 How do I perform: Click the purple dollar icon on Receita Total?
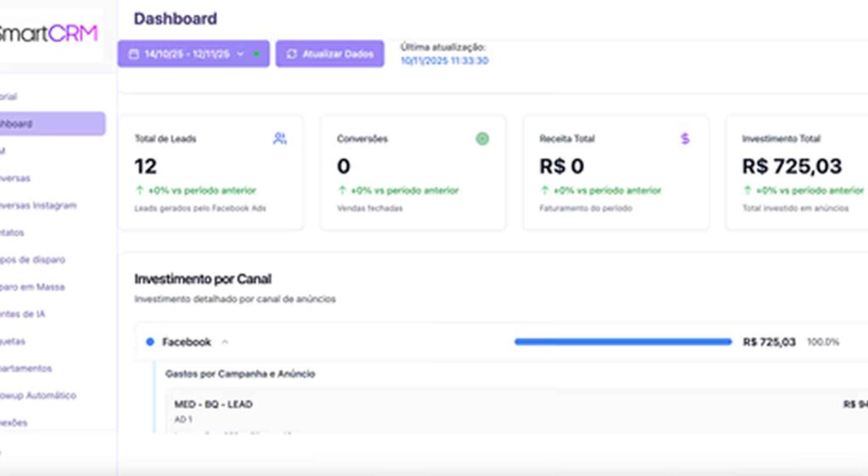(685, 139)
